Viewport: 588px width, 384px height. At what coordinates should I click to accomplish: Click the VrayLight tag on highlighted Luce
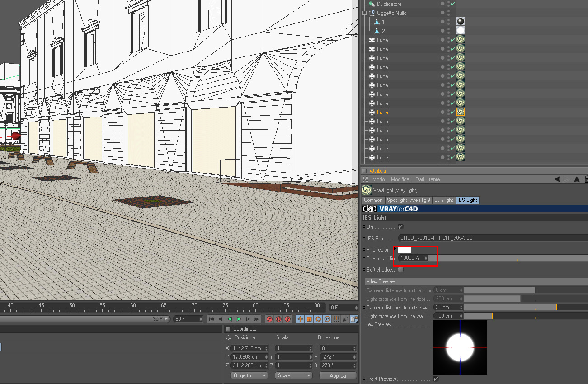[x=460, y=112]
